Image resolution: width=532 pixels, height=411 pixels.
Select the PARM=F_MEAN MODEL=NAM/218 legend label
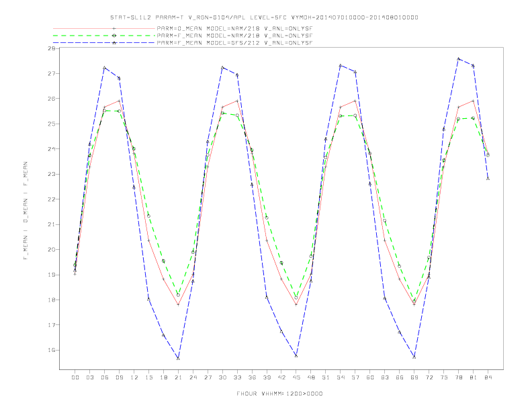click(x=234, y=36)
